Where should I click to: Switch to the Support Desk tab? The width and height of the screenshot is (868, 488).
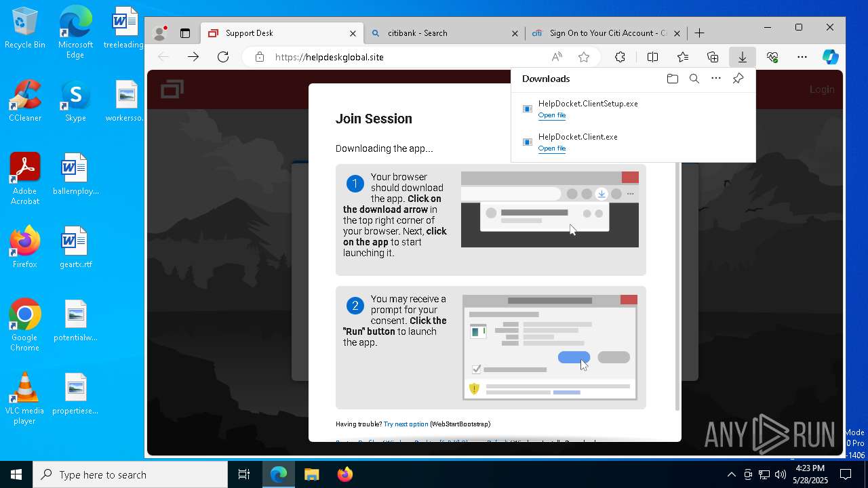pyautogui.click(x=282, y=33)
